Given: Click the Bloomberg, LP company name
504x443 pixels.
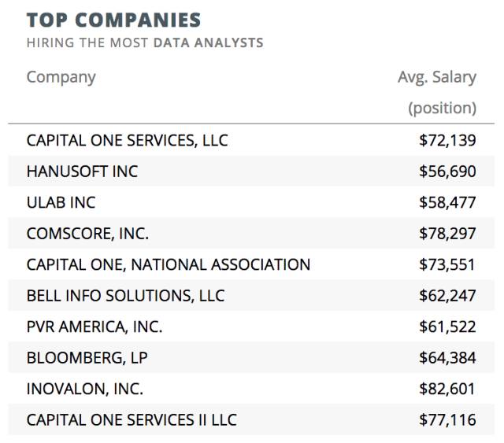Looking at the screenshot, I should click(x=87, y=358).
